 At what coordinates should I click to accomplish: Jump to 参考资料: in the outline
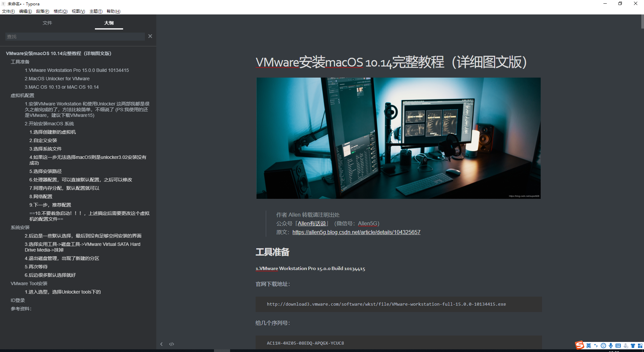tap(21, 309)
